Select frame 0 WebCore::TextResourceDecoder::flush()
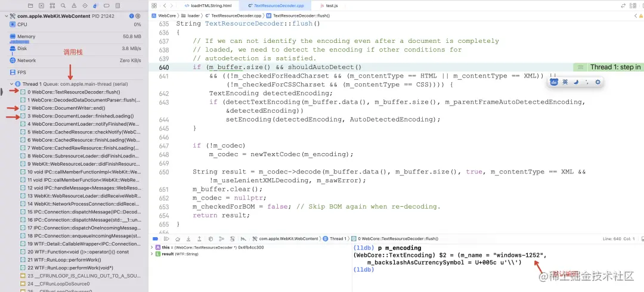Screen dimensions: 644x292 pos(80,92)
